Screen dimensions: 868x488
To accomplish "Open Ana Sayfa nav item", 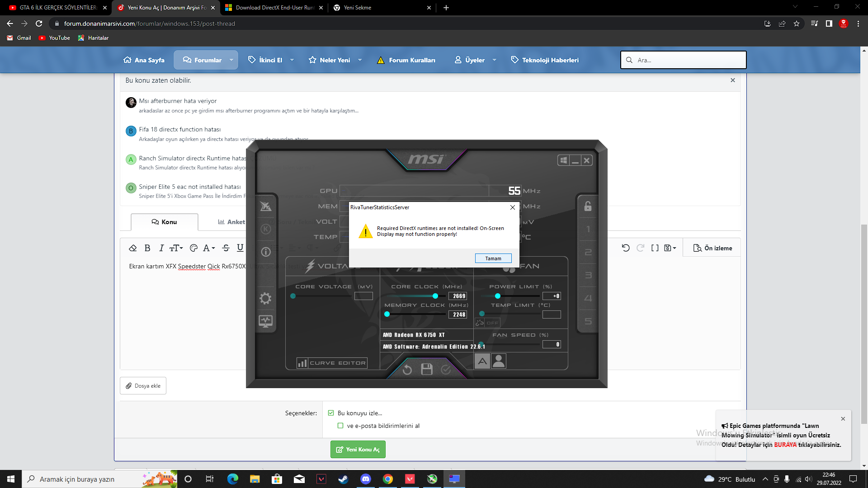I will pos(144,60).
